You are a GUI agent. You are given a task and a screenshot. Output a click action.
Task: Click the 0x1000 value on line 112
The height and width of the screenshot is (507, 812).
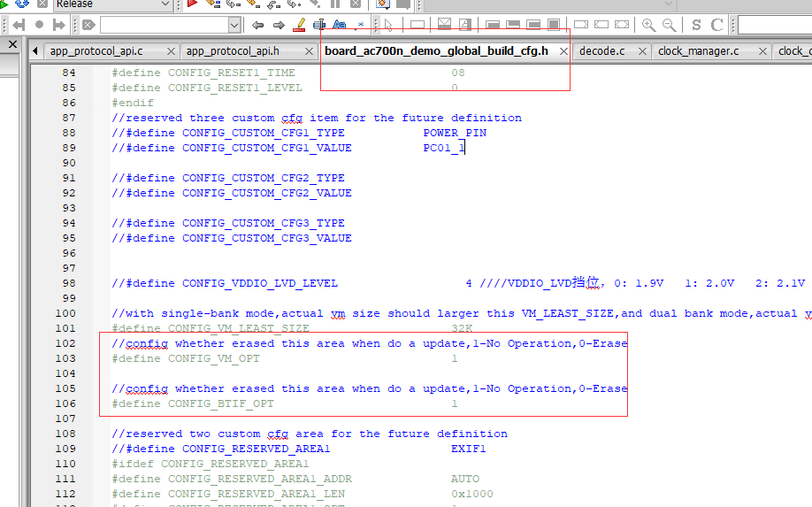[471, 494]
